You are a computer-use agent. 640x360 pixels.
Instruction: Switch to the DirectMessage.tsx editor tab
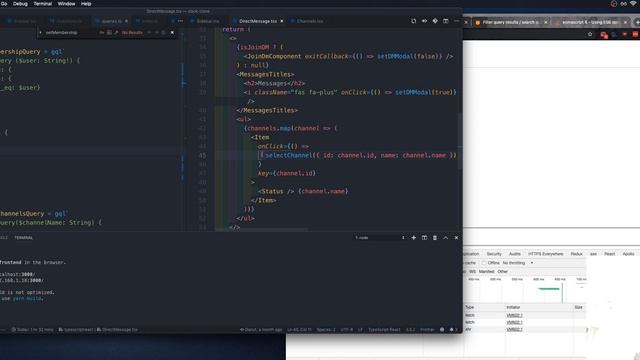point(258,21)
